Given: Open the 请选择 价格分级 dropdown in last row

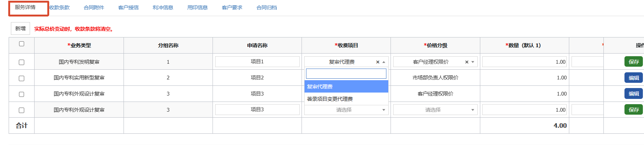Looking at the screenshot, I should coord(435,110).
